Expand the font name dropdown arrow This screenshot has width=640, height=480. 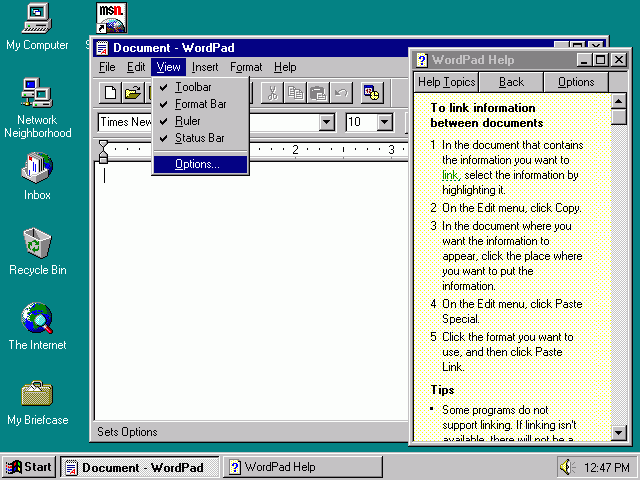click(x=327, y=122)
